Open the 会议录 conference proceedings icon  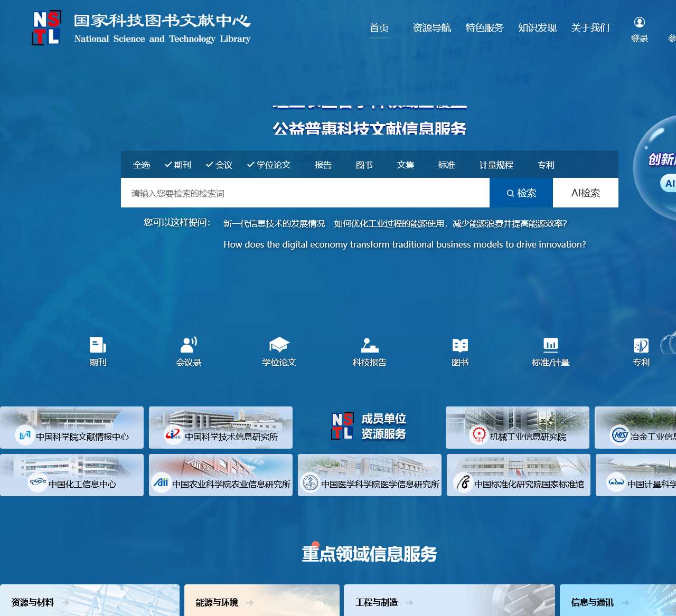[x=188, y=350]
